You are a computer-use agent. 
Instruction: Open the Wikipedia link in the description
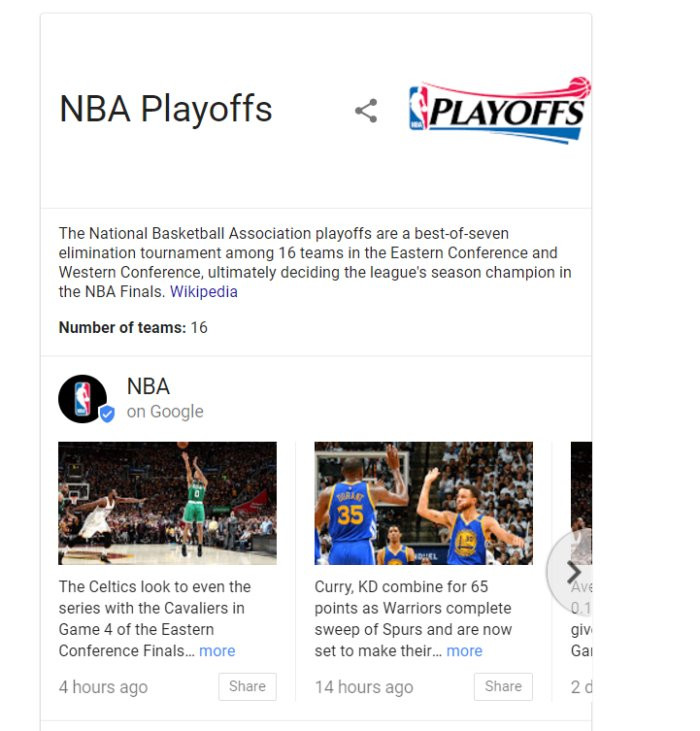[x=204, y=291]
